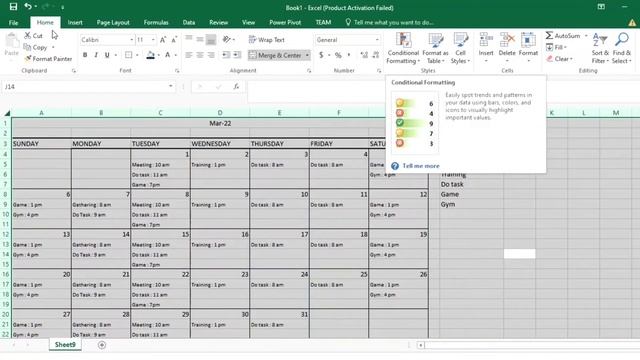This screenshot has height=360, width=640.
Task: Toggle Wrap Text
Action: (267, 40)
